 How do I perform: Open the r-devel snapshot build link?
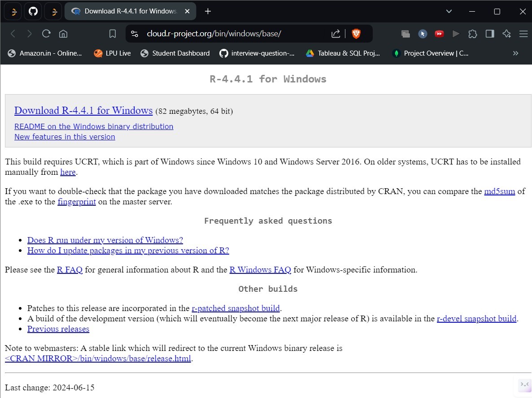click(477, 319)
